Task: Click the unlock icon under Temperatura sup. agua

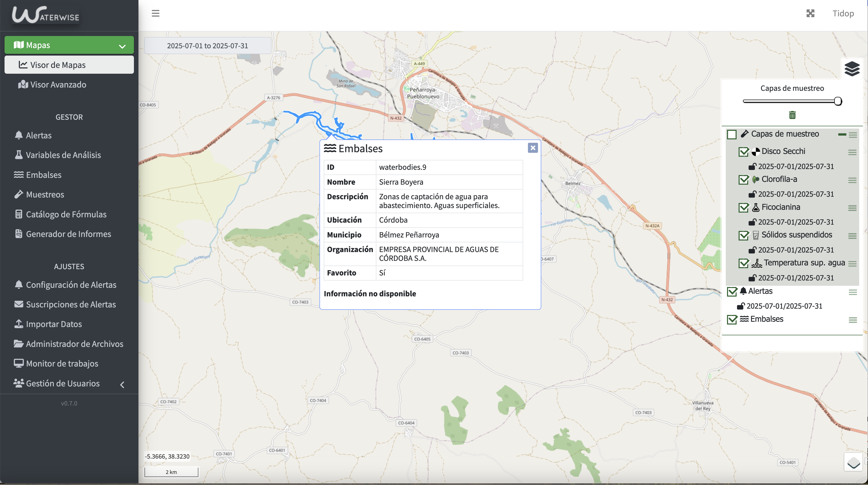Action: 752,278
